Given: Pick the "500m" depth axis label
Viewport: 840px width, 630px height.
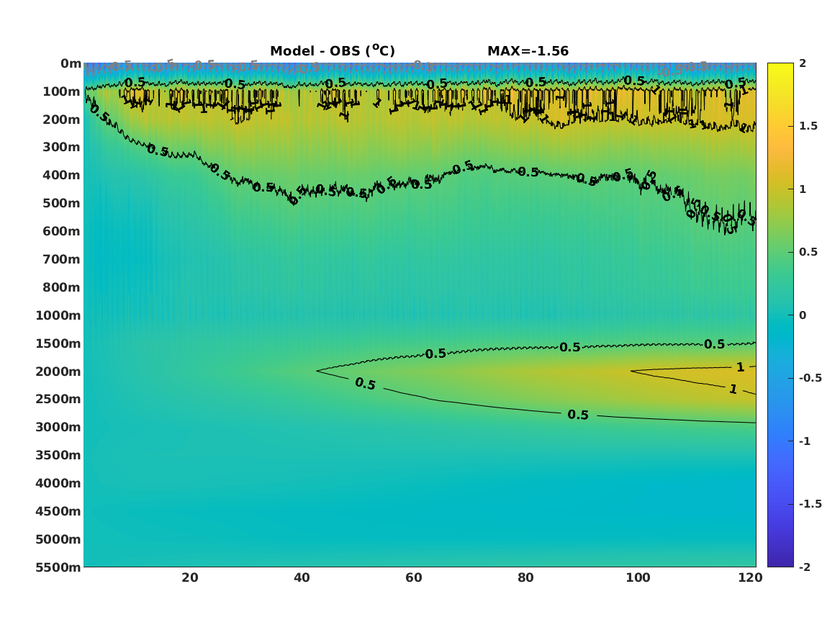Looking at the screenshot, I should coord(62,204).
